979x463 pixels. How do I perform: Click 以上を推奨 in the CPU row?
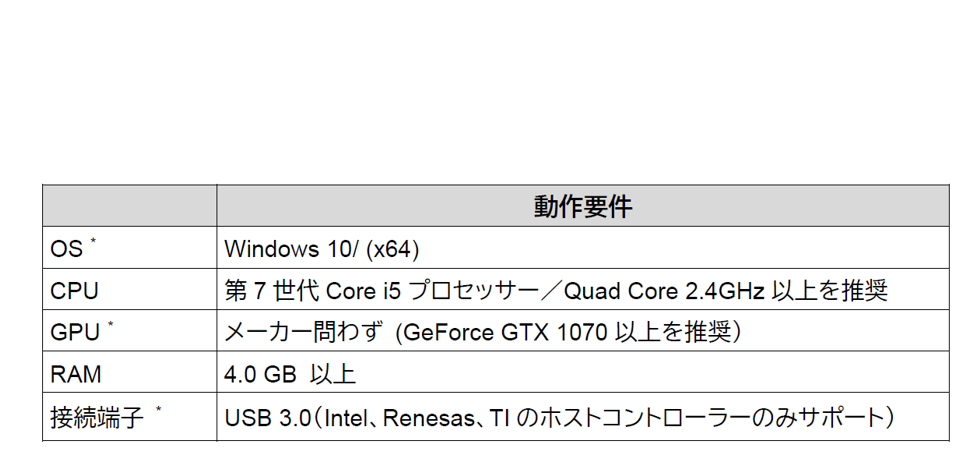830,291
